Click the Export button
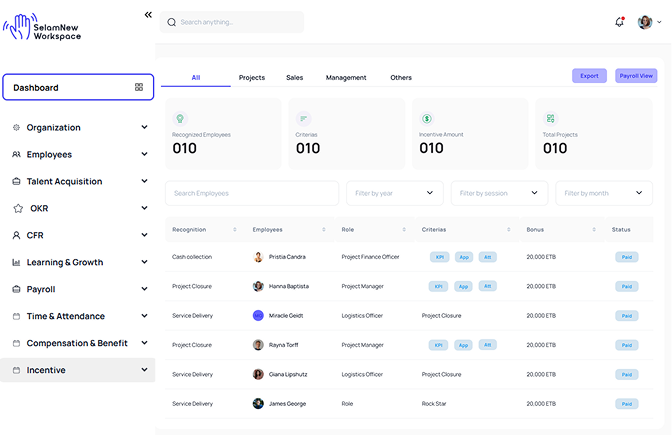672x435 pixels. (x=589, y=76)
